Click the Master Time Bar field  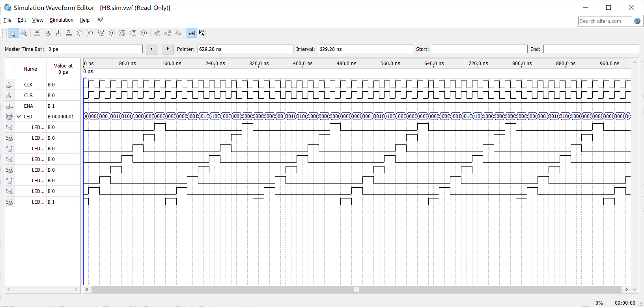95,49
